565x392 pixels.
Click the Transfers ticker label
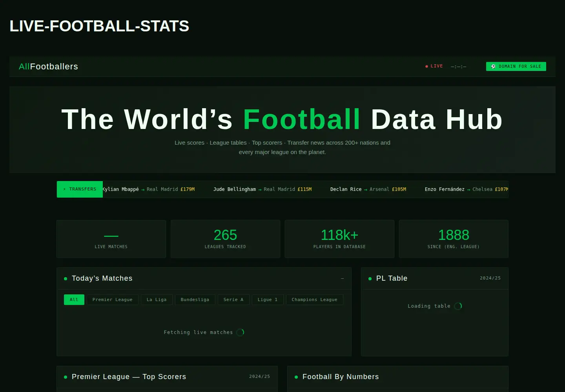click(x=80, y=189)
